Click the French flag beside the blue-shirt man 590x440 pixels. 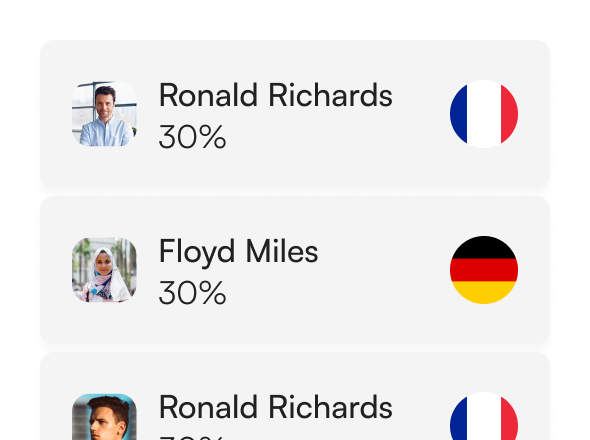[484, 114]
